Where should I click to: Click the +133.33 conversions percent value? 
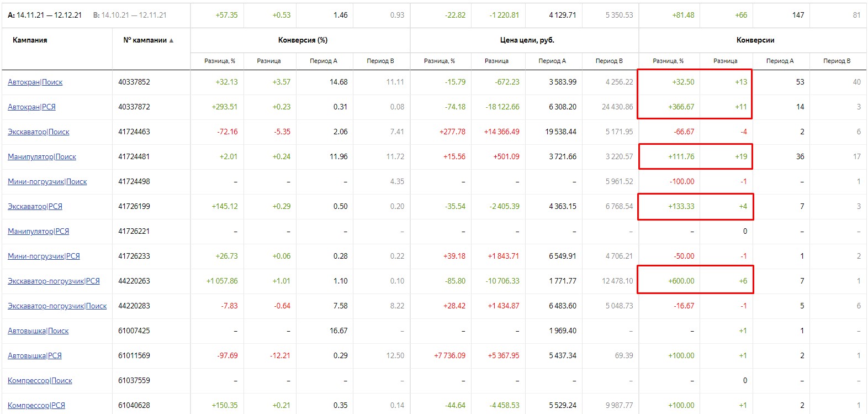(x=681, y=206)
